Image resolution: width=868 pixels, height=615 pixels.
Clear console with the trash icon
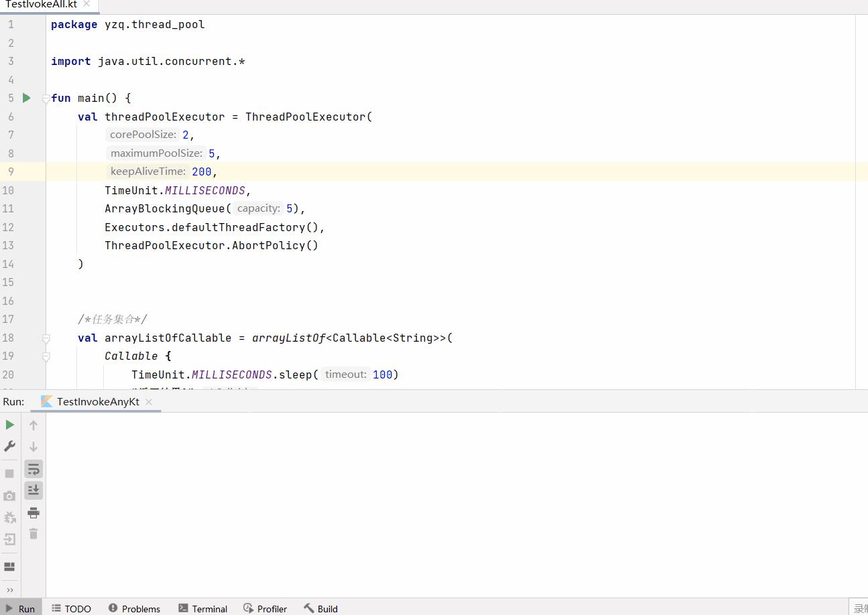34,534
